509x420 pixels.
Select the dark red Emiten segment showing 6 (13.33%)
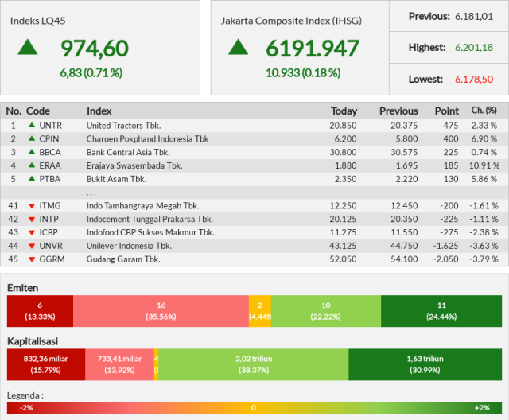tap(40, 311)
